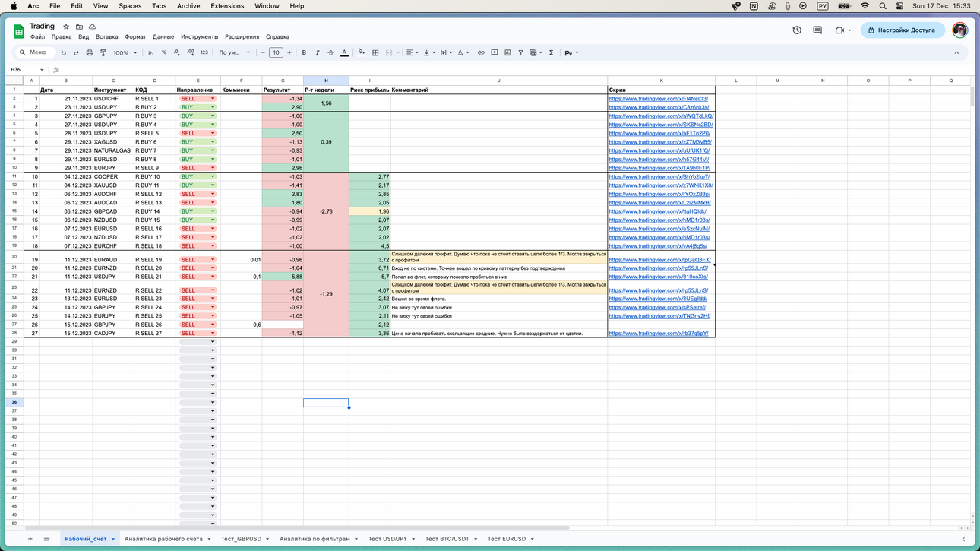Open the Google account avatar

tap(960, 30)
